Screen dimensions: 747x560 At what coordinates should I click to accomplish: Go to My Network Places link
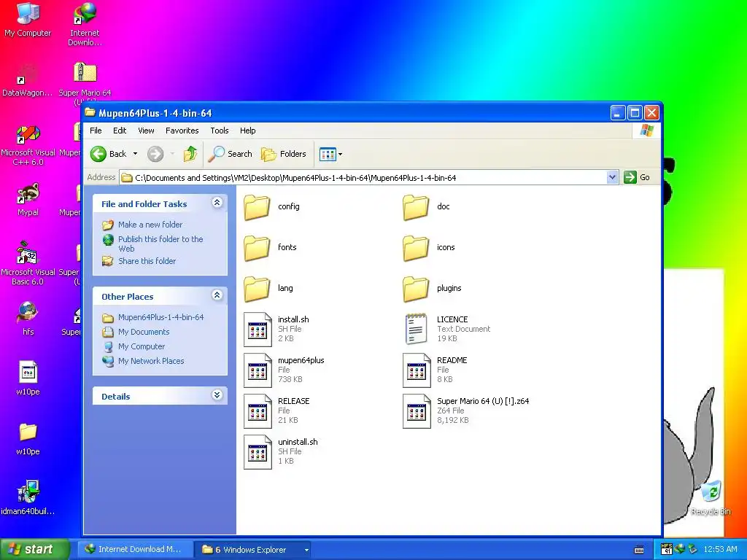(151, 361)
